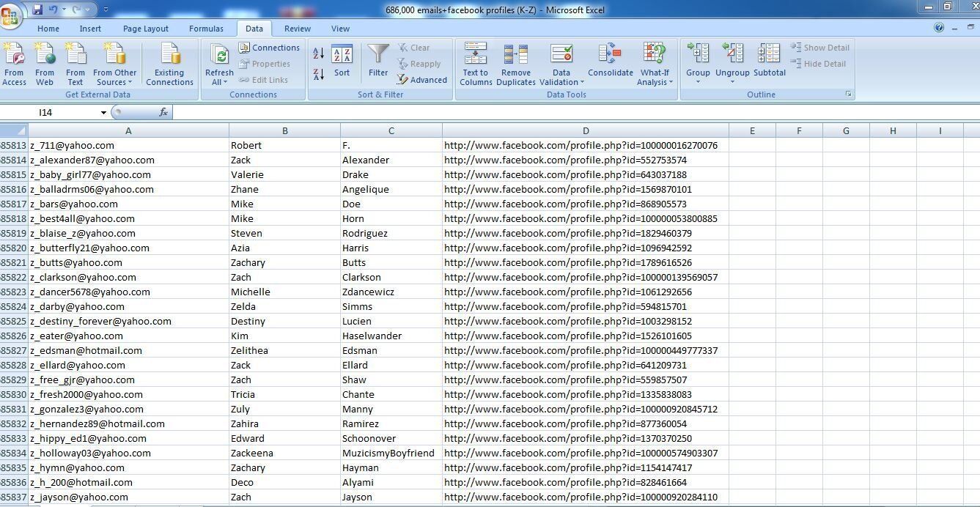Viewport: 980px width, 507px height.
Task: Select last name cell Zdancewicz
Action: [391, 292]
